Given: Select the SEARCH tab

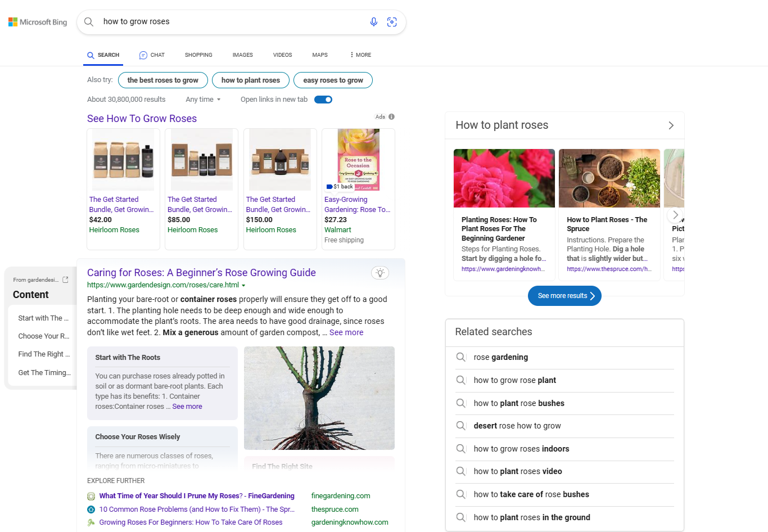Looking at the screenshot, I should coord(103,55).
